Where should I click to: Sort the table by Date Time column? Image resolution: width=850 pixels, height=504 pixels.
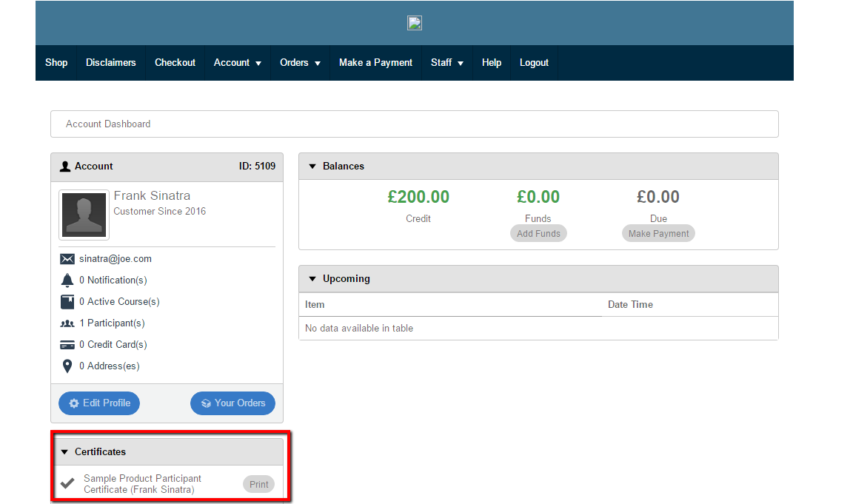[x=689, y=305]
